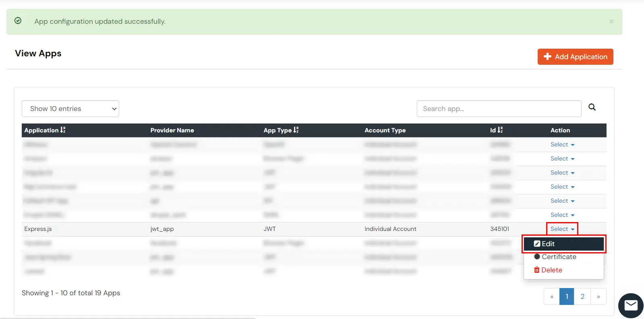This screenshot has height=319, width=644.
Task: Click the Express.js application name
Action: [x=38, y=229]
